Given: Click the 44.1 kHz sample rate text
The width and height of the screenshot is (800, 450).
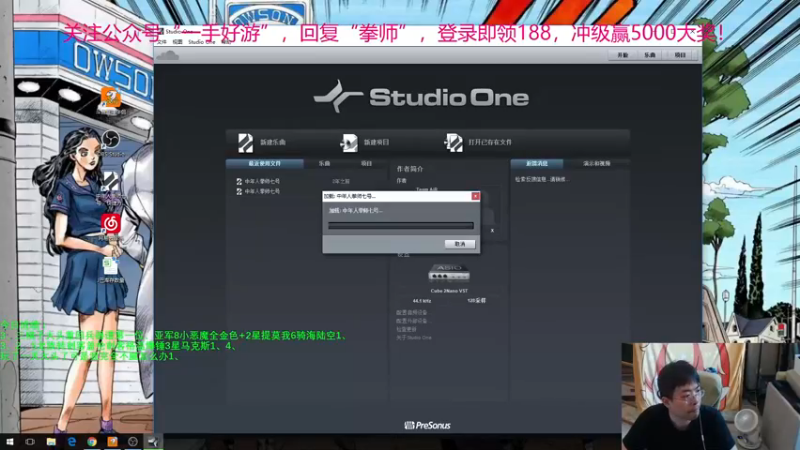Looking at the screenshot, I should click(422, 301).
